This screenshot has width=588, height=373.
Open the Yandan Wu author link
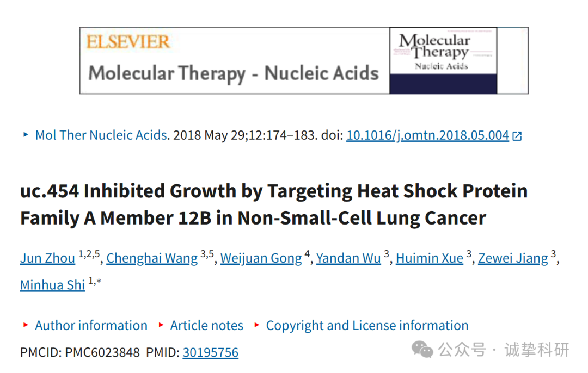(x=348, y=258)
